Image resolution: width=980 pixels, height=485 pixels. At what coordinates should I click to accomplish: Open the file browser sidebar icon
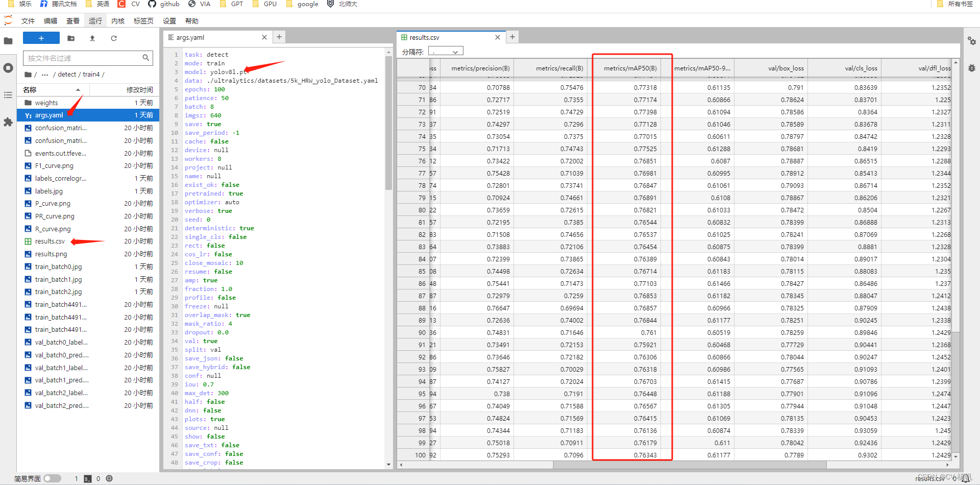coord(8,41)
